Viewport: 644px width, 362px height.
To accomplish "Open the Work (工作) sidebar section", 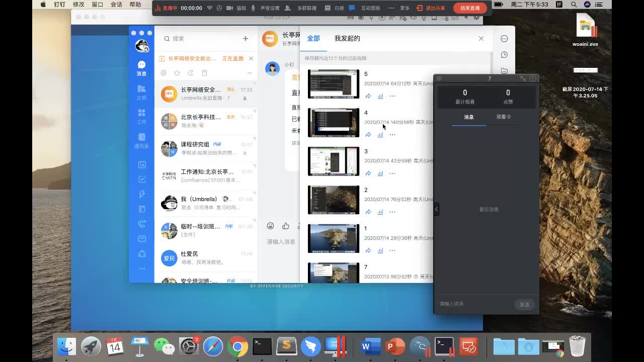I will (141, 117).
